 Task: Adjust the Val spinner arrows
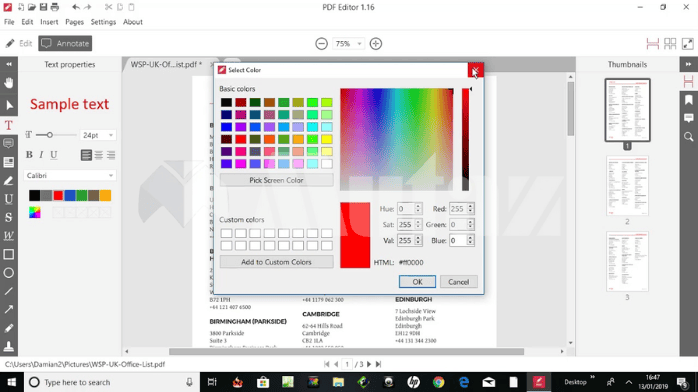pos(418,240)
